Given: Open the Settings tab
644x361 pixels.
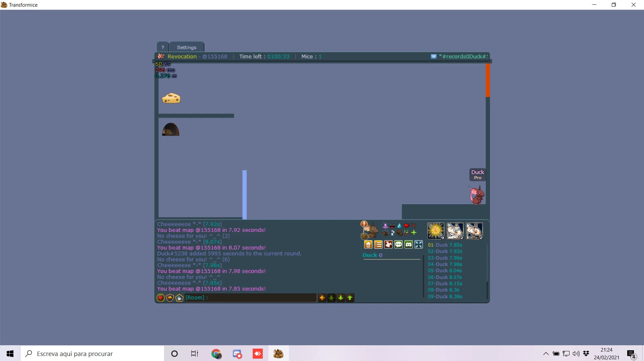Looking at the screenshot, I should coord(187,47).
